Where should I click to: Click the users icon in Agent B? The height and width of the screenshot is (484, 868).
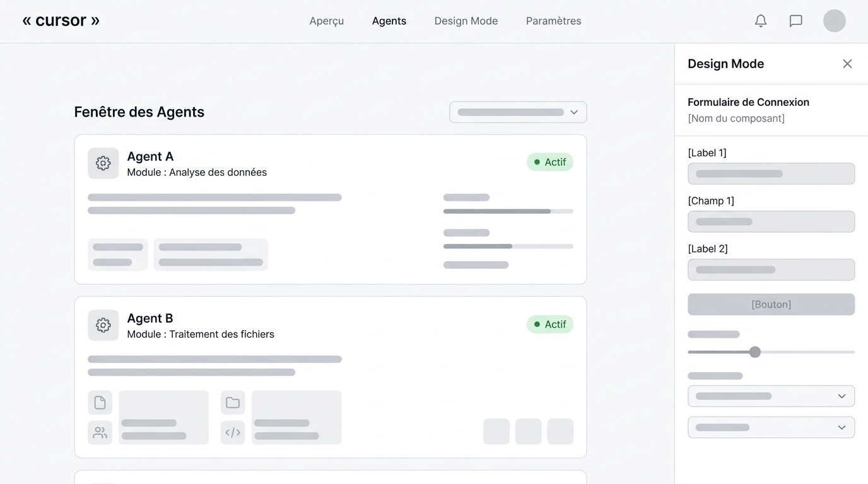tap(100, 432)
